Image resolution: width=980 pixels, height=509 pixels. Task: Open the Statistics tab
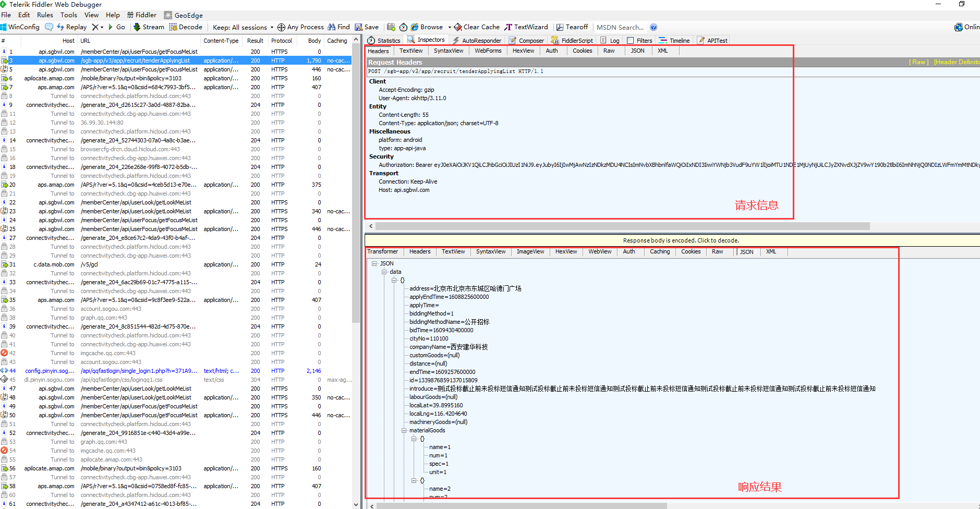click(384, 40)
